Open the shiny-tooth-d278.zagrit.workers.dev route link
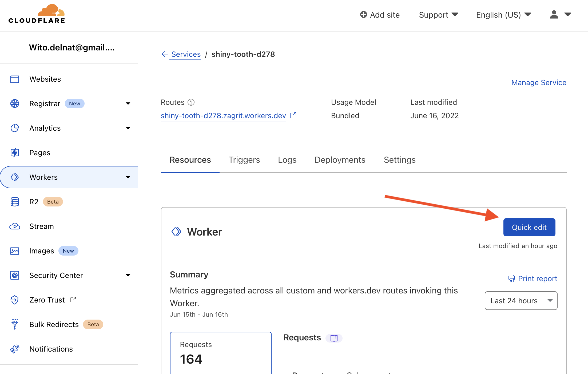 click(x=223, y=116)
